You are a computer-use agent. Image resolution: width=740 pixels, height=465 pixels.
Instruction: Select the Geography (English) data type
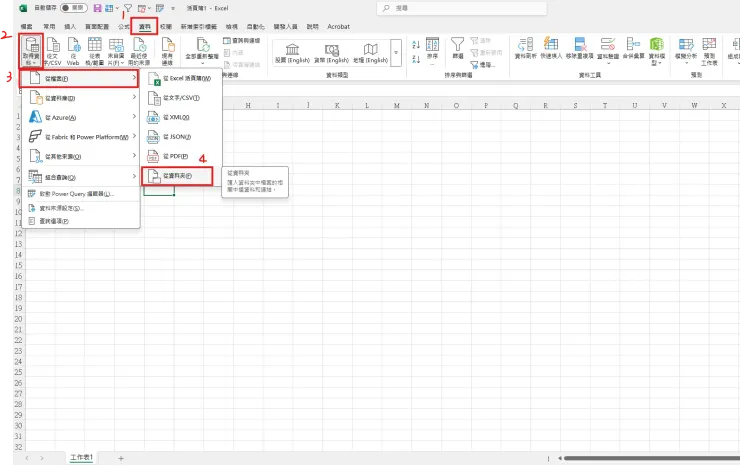[x=370, y=53]
